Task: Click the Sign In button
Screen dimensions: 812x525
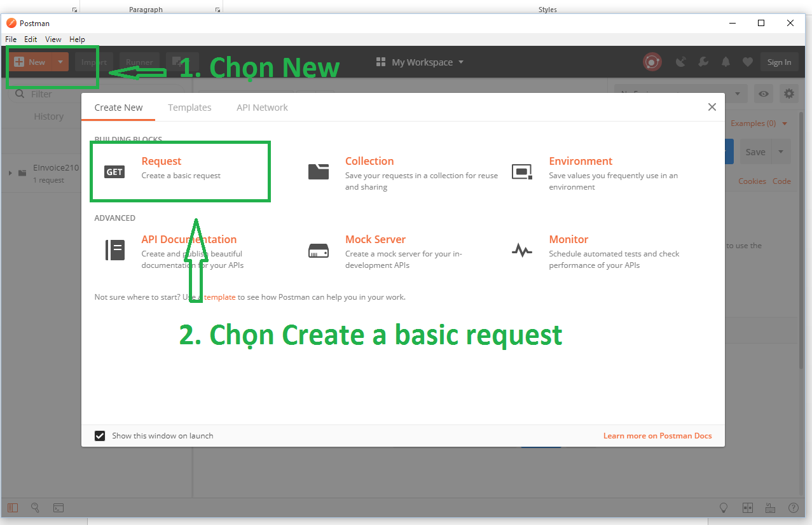Action: point(779,62)
